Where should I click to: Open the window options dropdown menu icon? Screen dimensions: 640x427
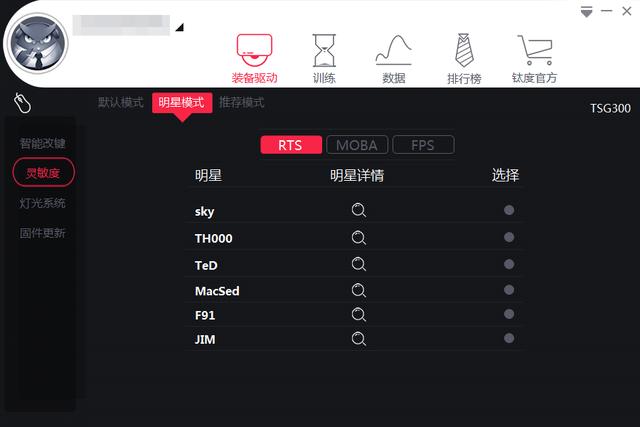(x=587, y=11)
